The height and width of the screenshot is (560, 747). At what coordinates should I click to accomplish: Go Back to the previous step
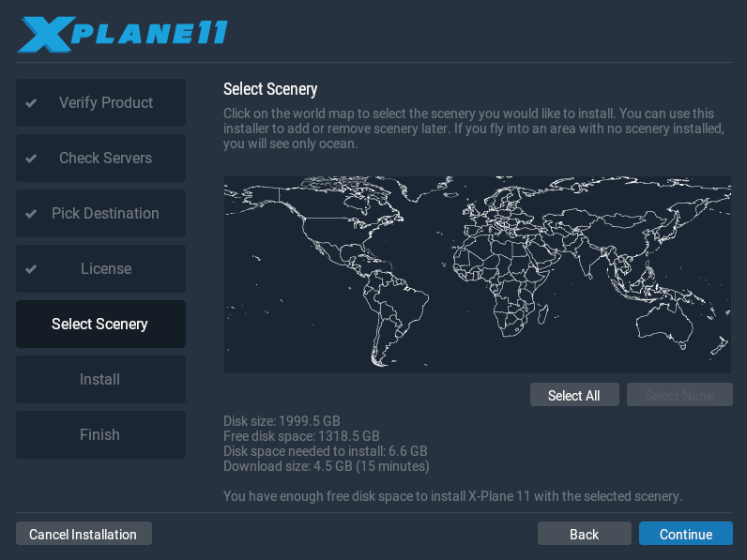coord(584,534)
